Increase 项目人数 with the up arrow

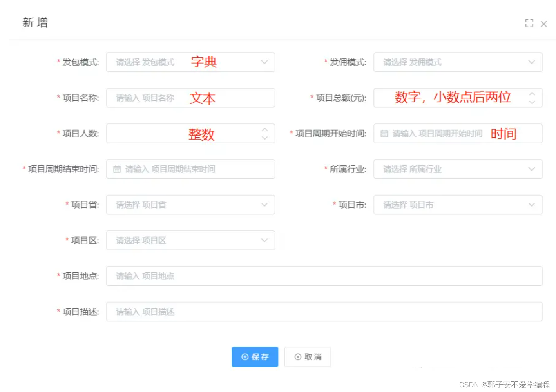point(265,130)
